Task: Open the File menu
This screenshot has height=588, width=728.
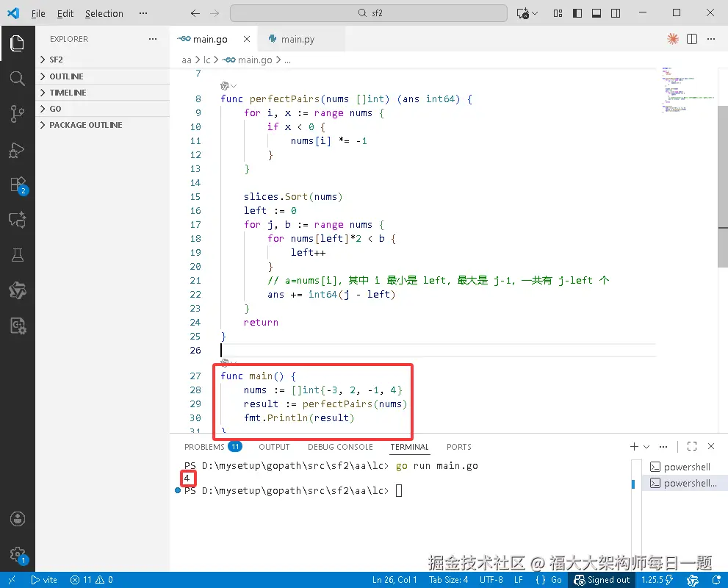Action: coord(38,13)
